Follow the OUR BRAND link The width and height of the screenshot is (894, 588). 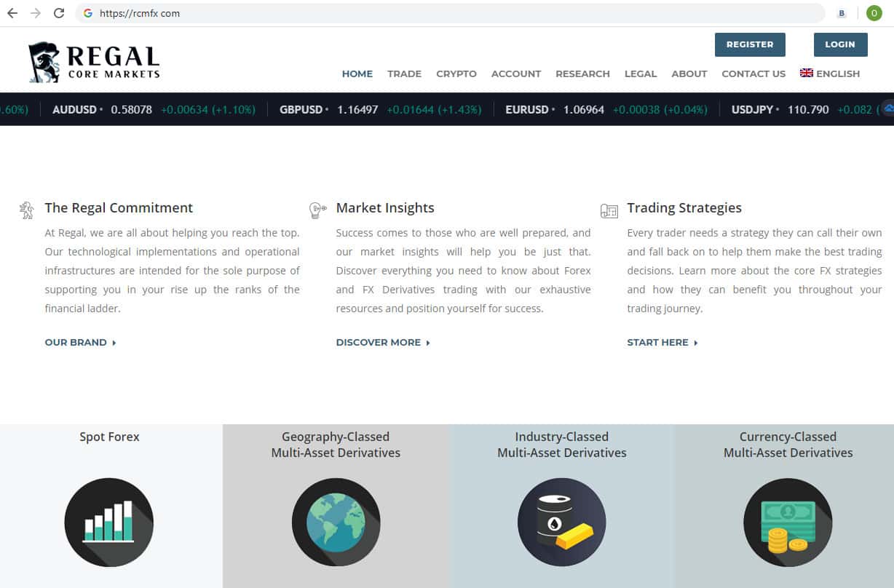click(81, 342)
